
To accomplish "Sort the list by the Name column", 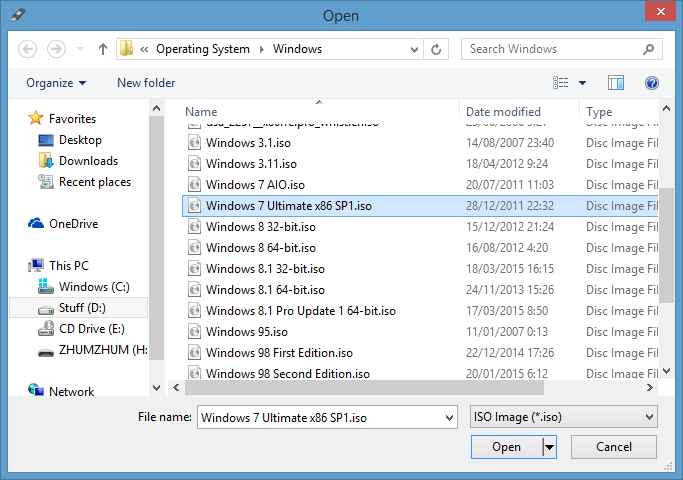I will coord(201,112).
